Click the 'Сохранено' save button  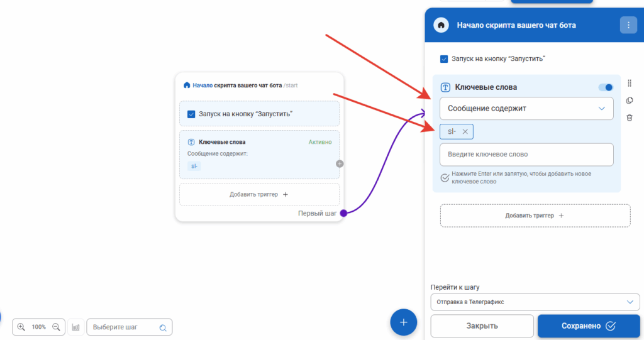[x=588, y=326]
